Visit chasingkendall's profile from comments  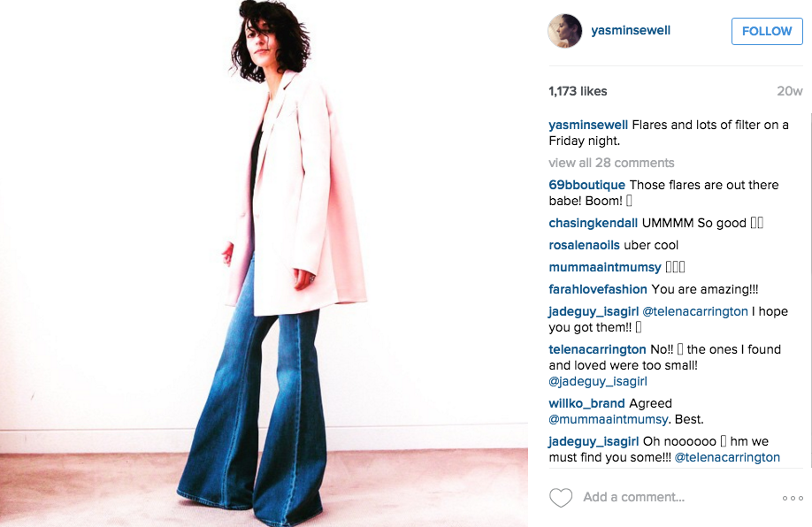point(593,223)
